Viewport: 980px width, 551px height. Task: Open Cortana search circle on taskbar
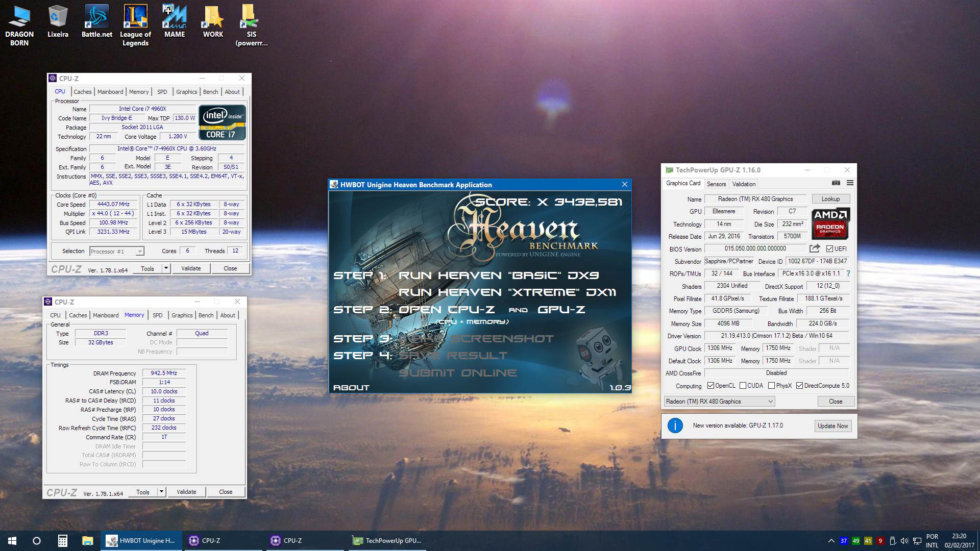click(x=37, y=541)
